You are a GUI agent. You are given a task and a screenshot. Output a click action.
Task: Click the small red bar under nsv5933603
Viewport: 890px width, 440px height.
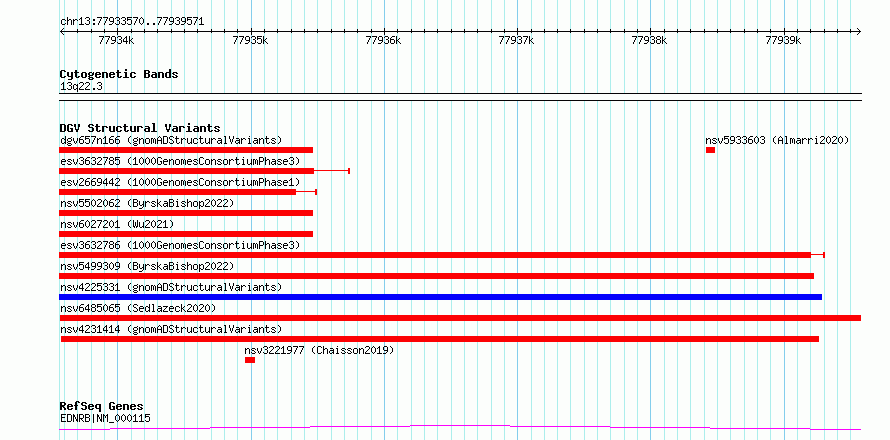pos(710,150)
